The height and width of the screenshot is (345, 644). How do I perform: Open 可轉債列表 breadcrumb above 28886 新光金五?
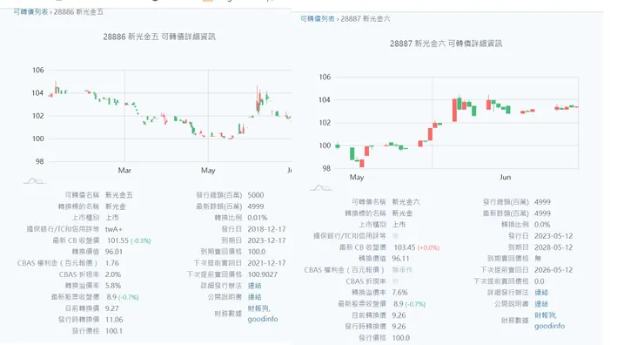30,12
